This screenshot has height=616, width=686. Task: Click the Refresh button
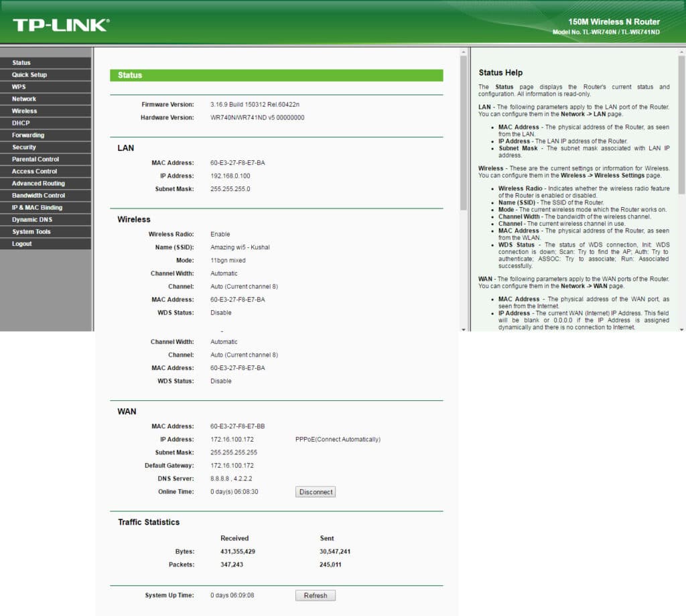click(316, 595)
